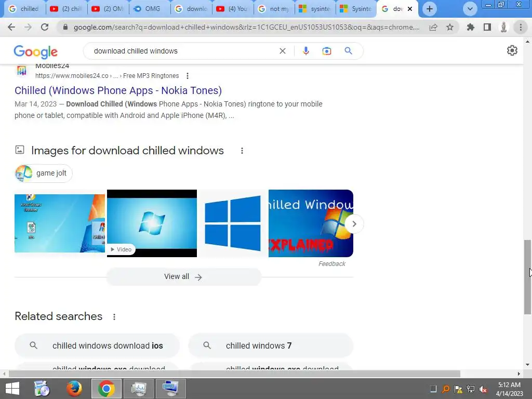Click the address bar URL
532x399 pixels.
point(246,27)
